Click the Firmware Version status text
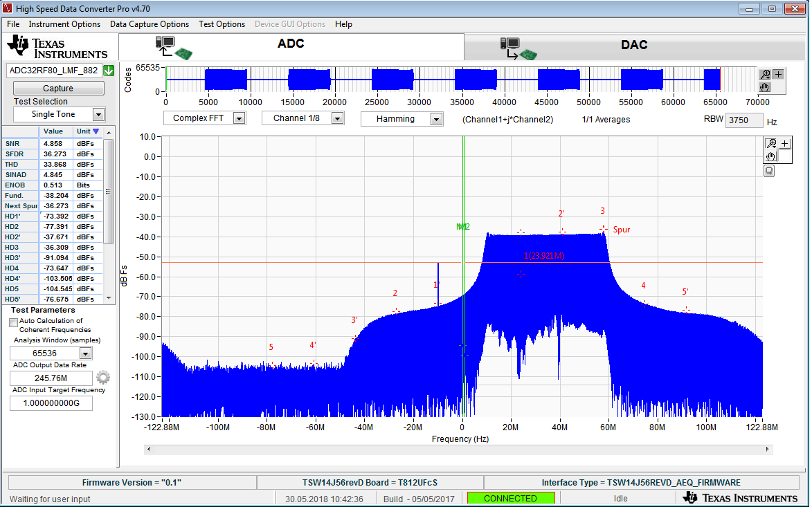Screen dimensions: 812x507 click(132, 483)
